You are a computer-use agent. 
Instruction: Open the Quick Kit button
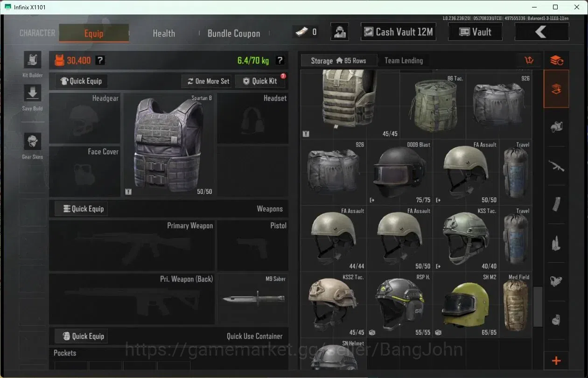[x=260, y=81]
